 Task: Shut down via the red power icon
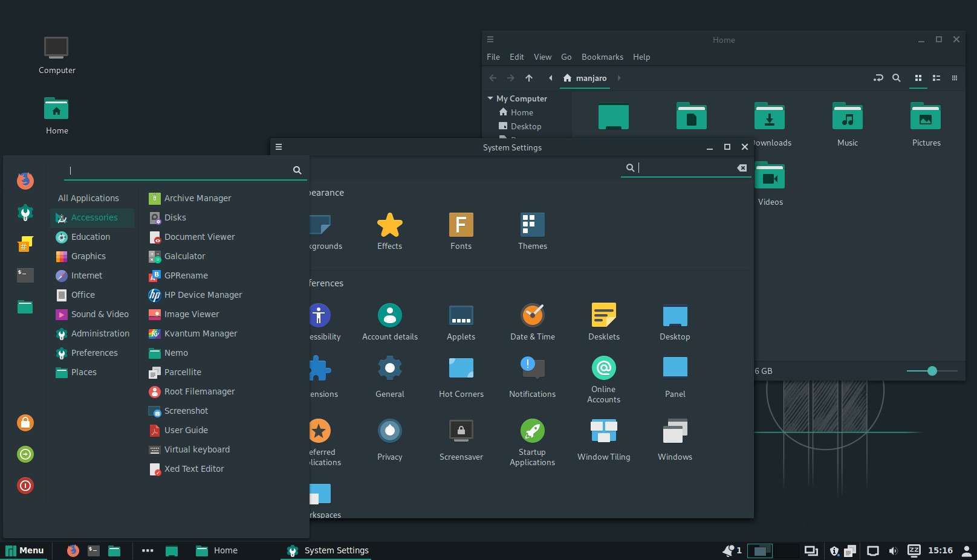tap(25, 485)
